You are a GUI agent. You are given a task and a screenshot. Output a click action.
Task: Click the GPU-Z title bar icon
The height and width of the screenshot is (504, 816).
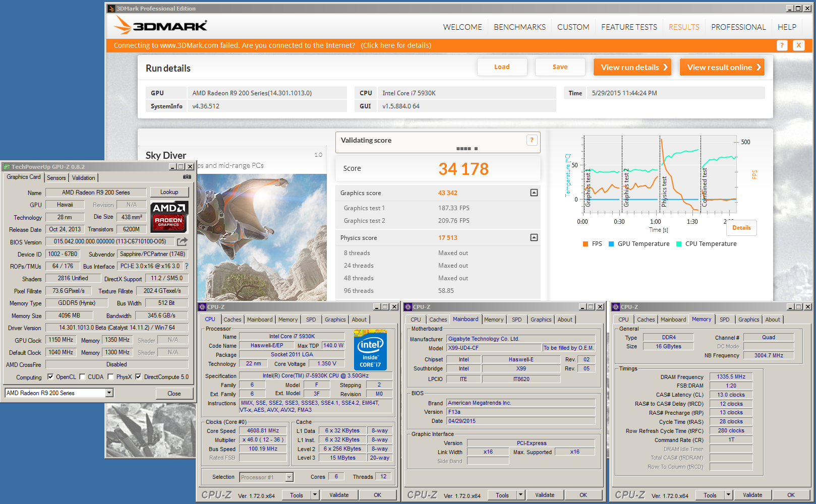pyautogui.click(x=7, y=167)
